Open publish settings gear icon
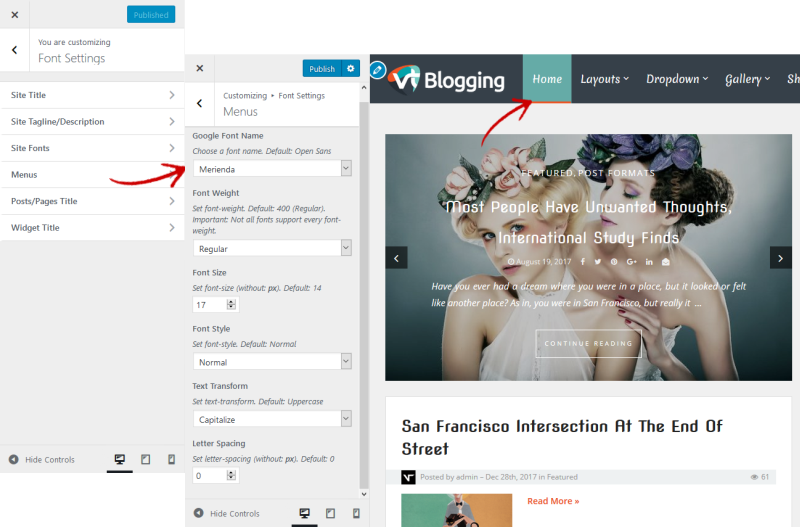The height and width of the screenshot is (527, 800). [350, 69]
